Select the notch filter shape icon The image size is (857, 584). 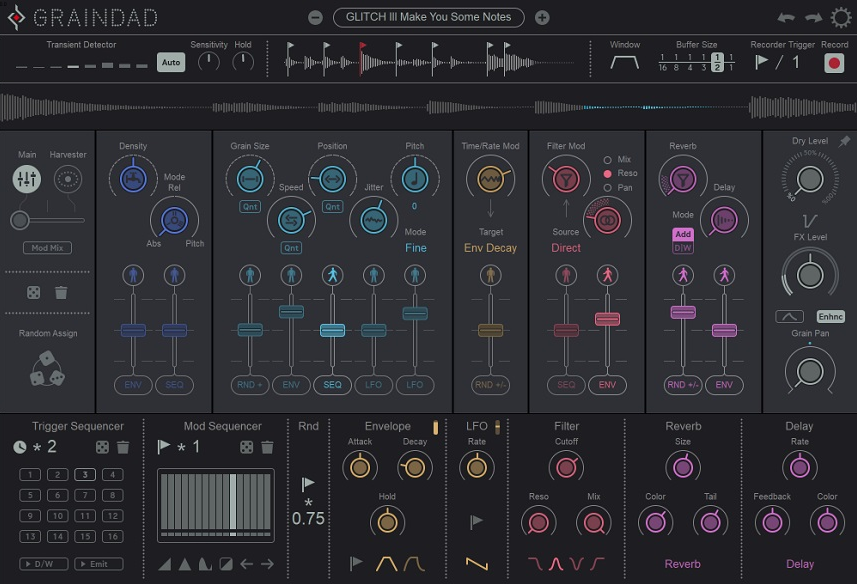point(576,565)
